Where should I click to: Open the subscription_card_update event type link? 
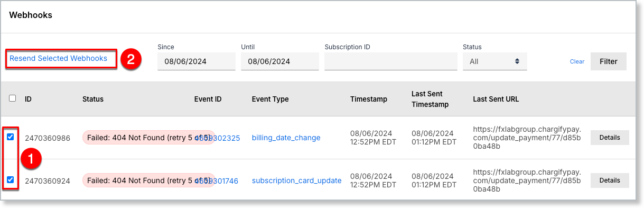(x=296, y=180)
